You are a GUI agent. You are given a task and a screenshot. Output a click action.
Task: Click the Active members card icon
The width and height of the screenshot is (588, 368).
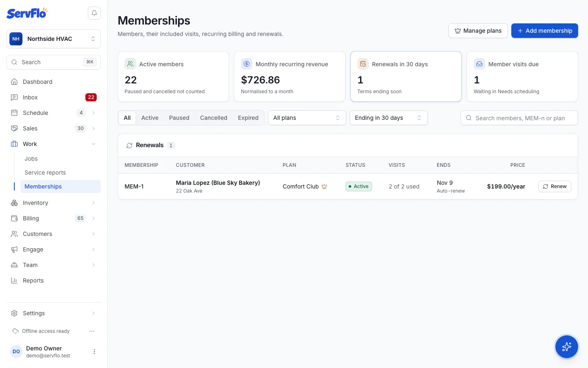[x=130, y=64]
